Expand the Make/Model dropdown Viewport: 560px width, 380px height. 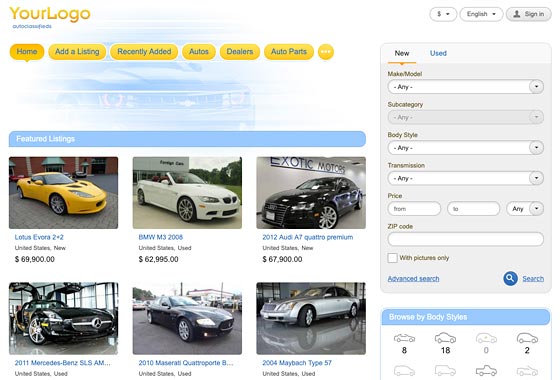[466, 87]
